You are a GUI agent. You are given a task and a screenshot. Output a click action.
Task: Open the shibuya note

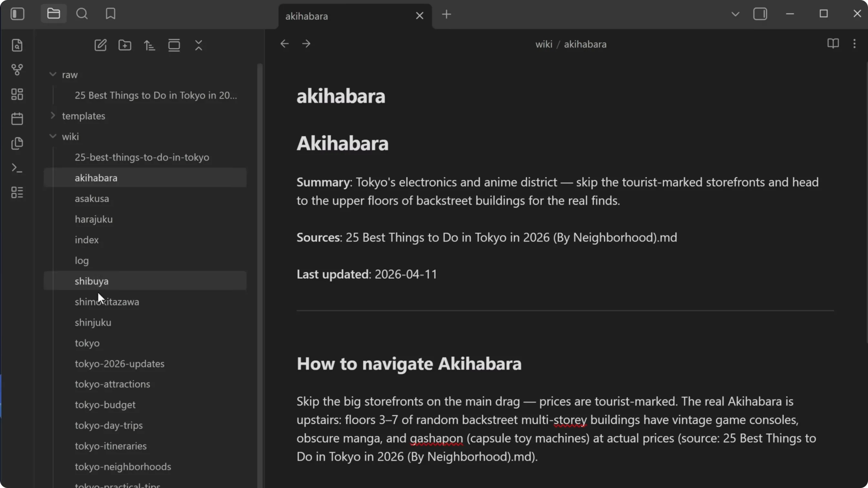click(x=145, y=281)
